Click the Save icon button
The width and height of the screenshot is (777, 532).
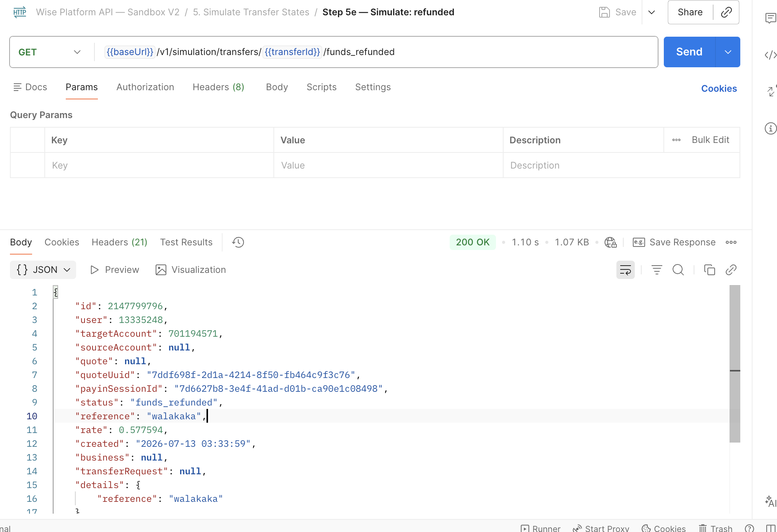[617, 12]
